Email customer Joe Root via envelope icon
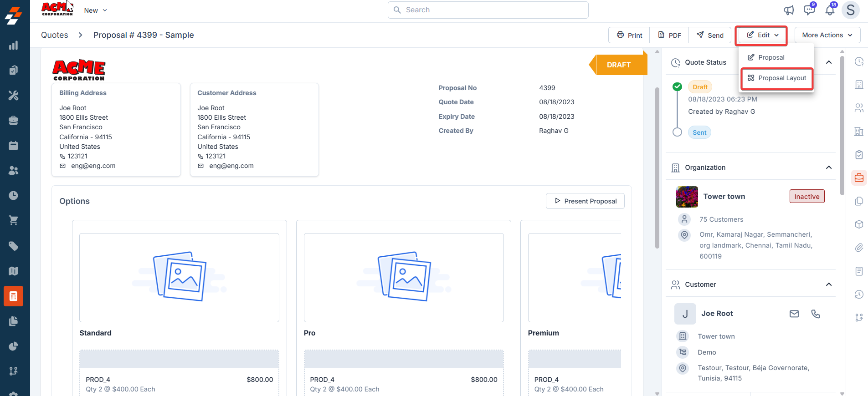Image resolution: width=868 pixels, height=396 pixels. pos(794,314)
